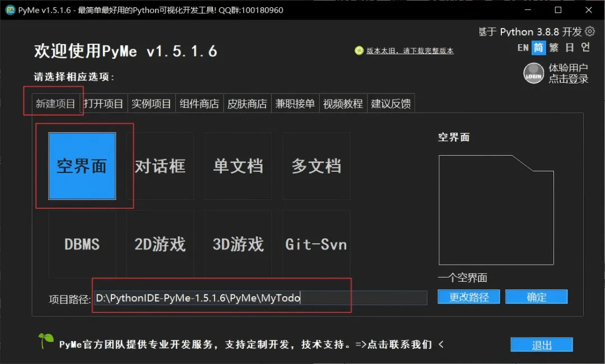Switch to the 兼职接单 tab
The width and height of the screenshot is (605, 364).
tap(295, 104)
